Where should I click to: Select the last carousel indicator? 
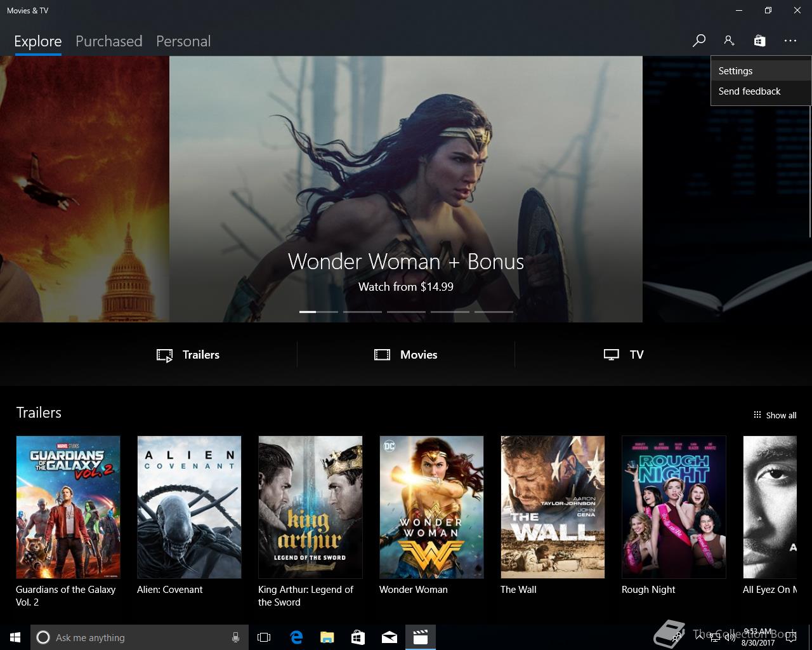(494, 312)
